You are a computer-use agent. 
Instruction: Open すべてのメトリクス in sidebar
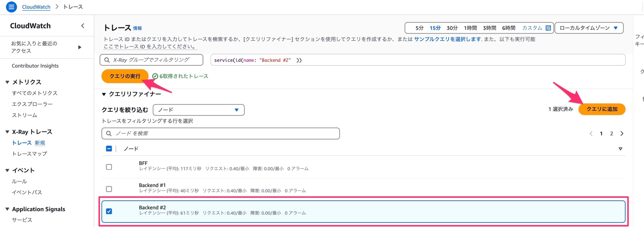point(35,93)
